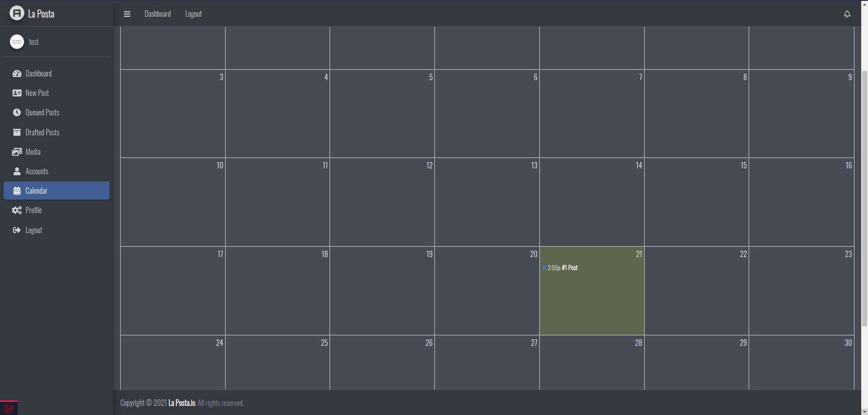868x415 pixels.
Task: Open the Laravel debug bar icon
Action: tap(9, 408)
